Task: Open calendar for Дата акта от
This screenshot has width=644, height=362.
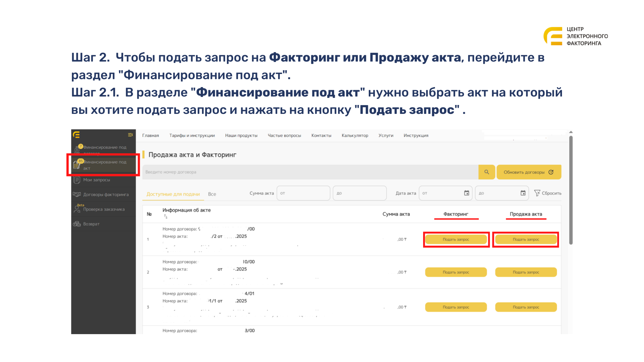Action: coord(466,193)
